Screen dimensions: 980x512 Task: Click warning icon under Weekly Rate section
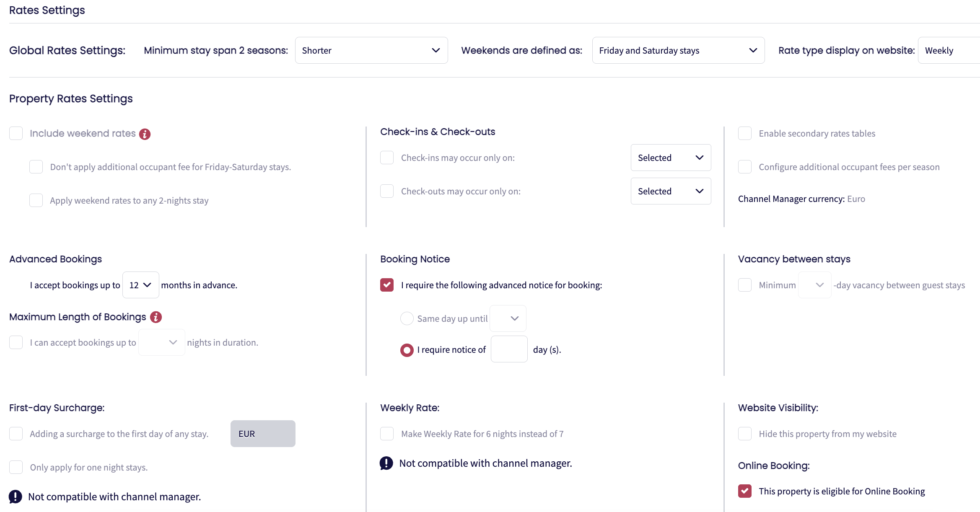pos(386,463)
